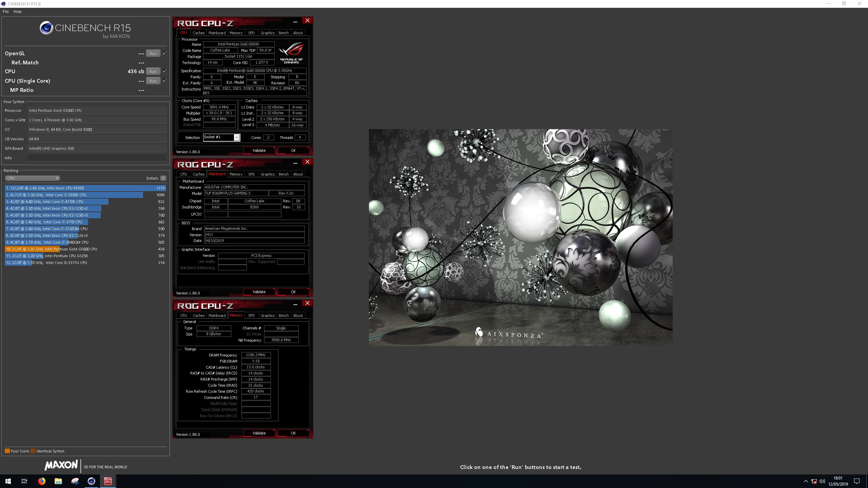Click OK in top CPU-Z window
Image resolution: width=868 pixels, height=488 pixels.
(293, 150)
